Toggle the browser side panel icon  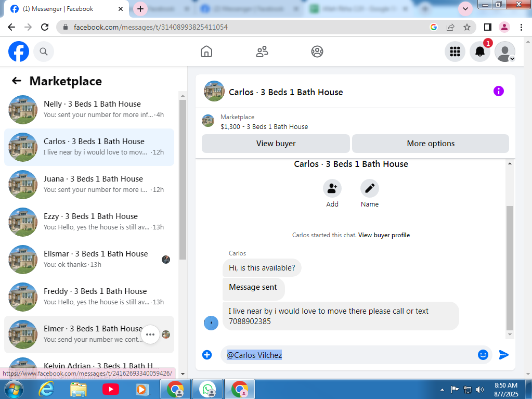pos(488,27)
